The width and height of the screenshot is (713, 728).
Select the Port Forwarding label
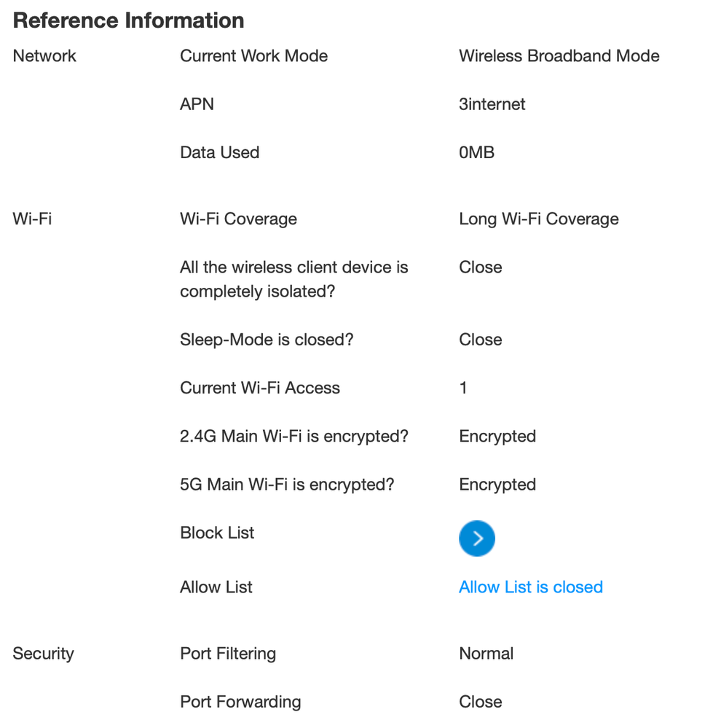pos(240,702)
